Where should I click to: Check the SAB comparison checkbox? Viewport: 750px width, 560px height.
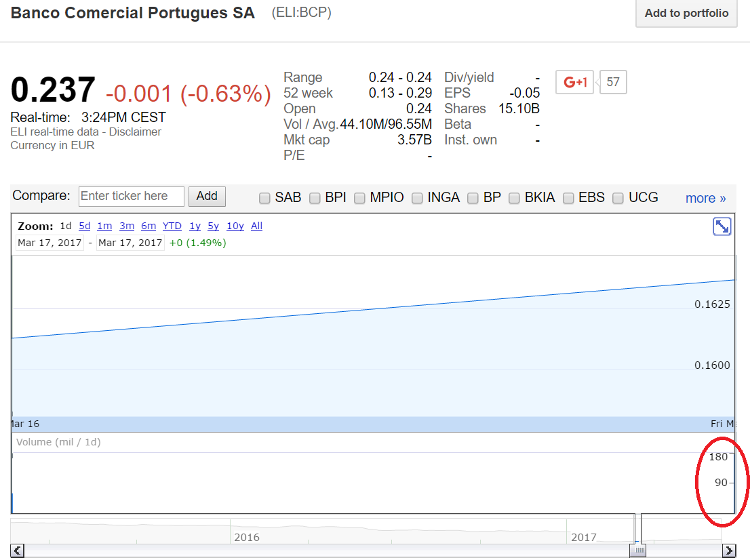264,198
